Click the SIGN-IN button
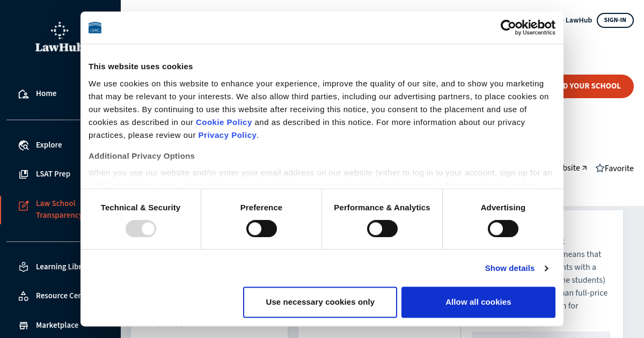This screenshot has width=644, height=338. pyautogui.click(x=615, y=20)
